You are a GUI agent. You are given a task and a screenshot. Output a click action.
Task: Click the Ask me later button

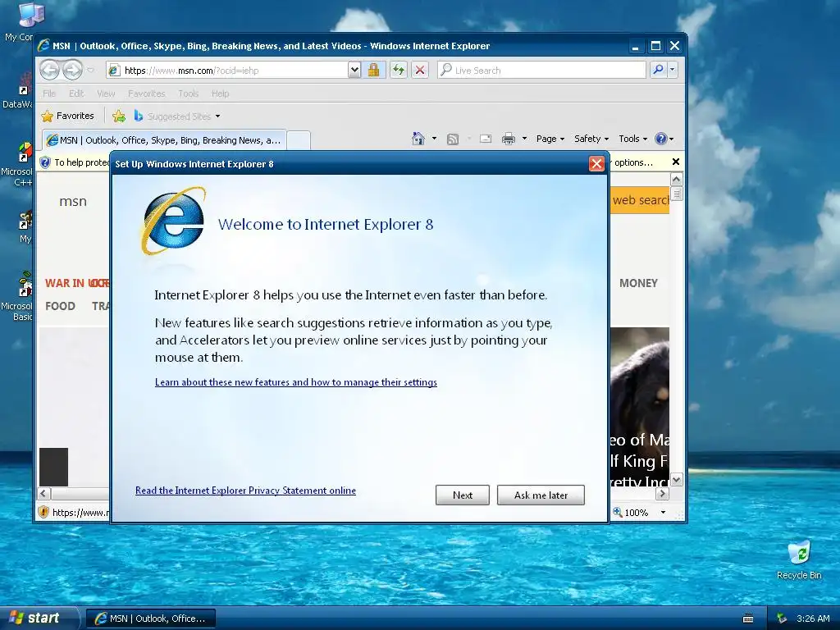[541, 495]
